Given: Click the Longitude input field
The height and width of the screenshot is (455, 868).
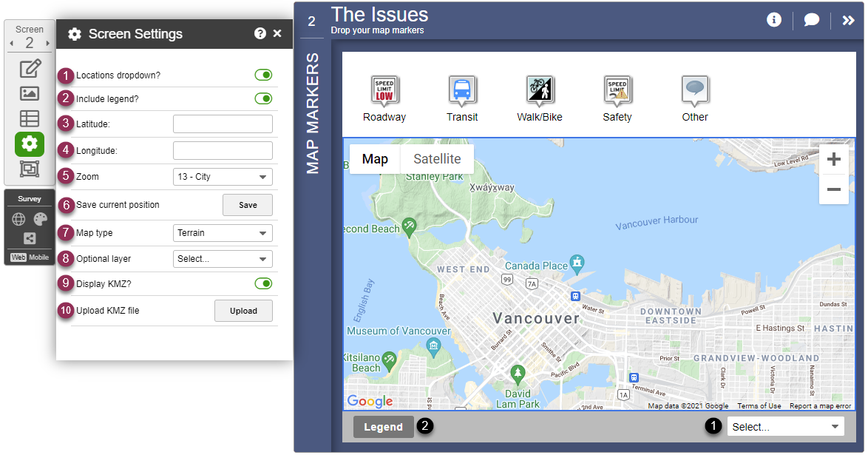Looking at the screenshot, I should pyautogui.click(x=223, y=151).
